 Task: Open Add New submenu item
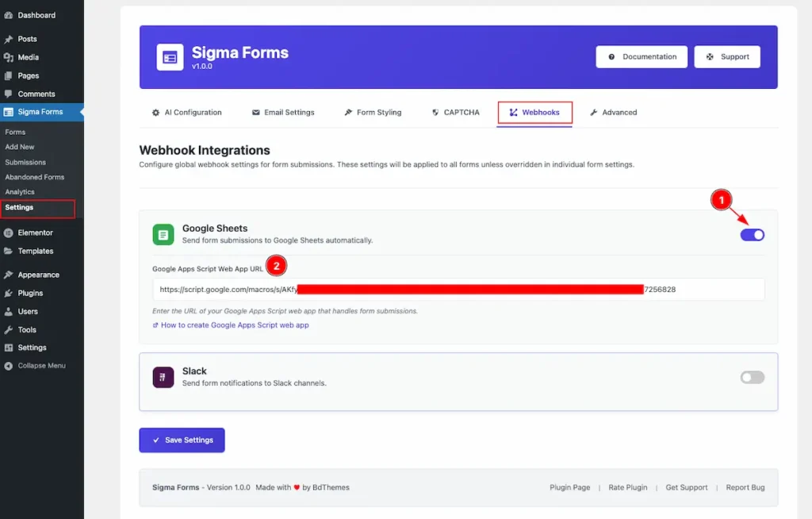(x=20, y=148)
